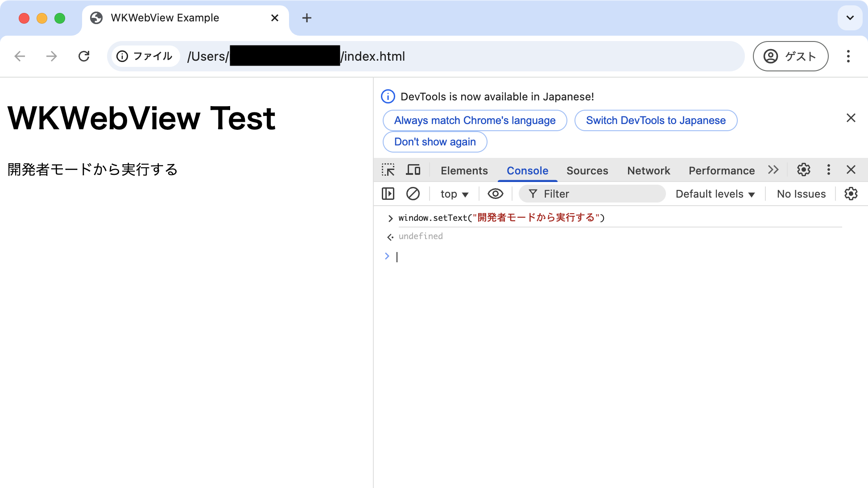Viewport: 868px width, 488px height.
Task: Toggle device toolbar mode
Action: 413,170
